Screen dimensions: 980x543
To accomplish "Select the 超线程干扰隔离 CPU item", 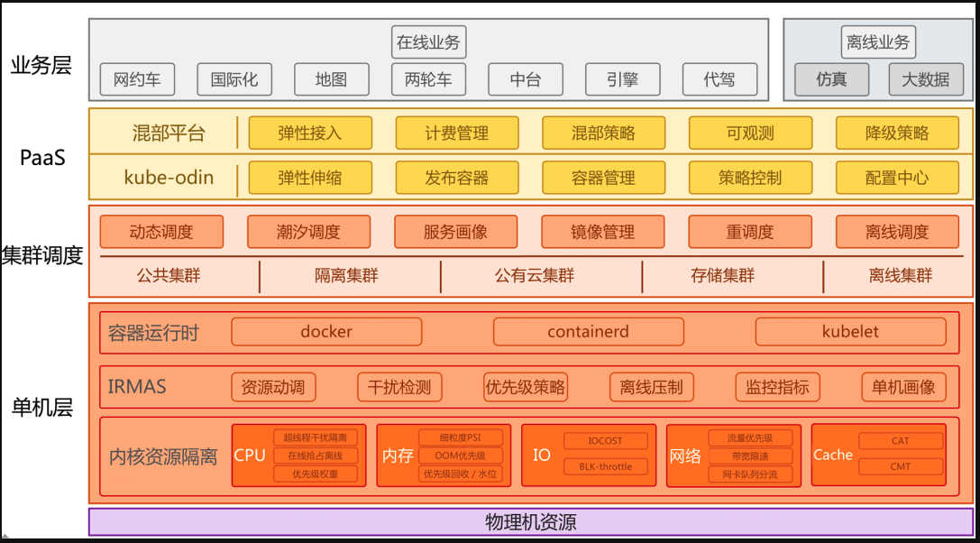I will 315,437.
